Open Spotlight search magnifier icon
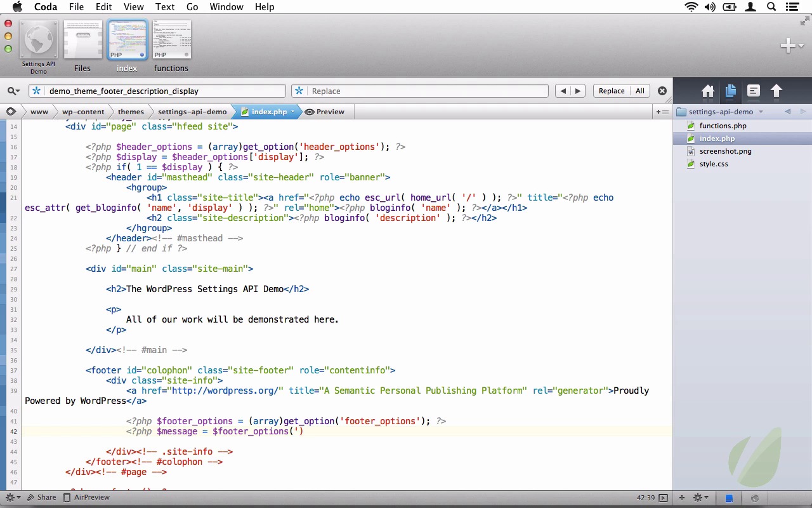Image resolution: width=812 pixels, height=508 pixels. coord(771,7)
